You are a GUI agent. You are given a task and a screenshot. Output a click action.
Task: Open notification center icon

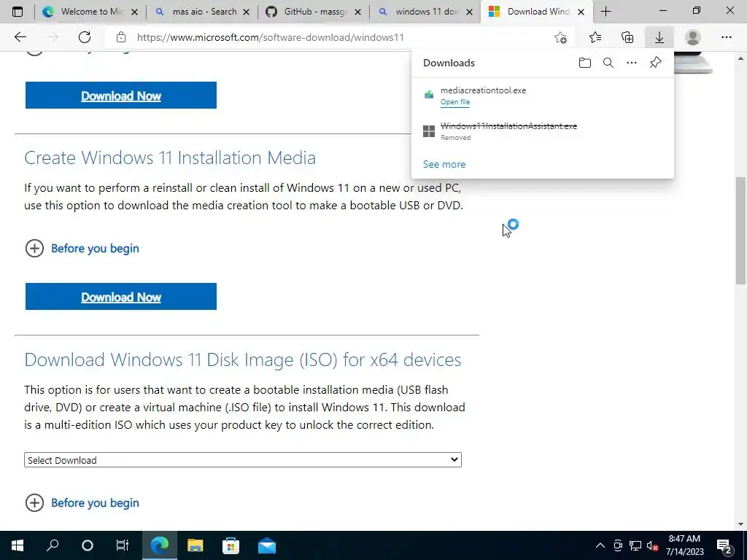click(x=724, y=545)
